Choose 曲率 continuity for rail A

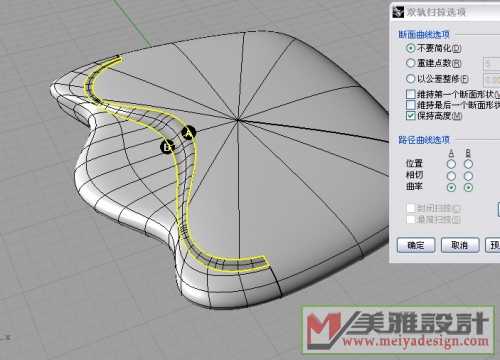451,188
